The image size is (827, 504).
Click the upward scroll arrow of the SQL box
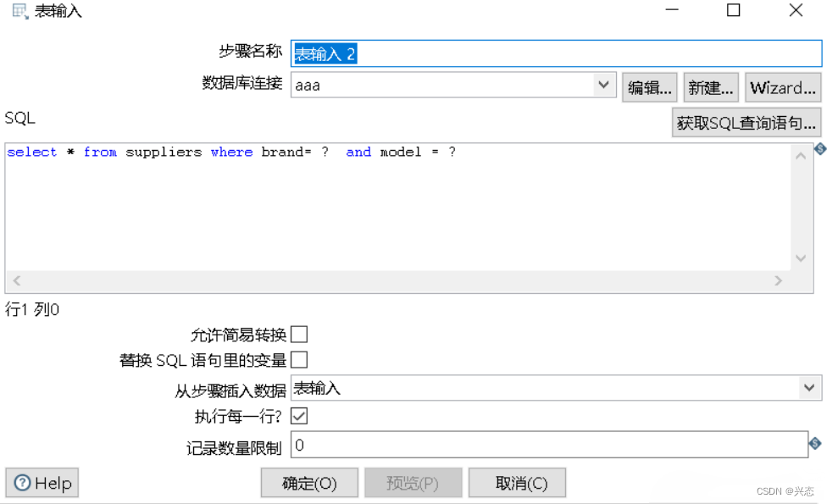[x=800, y=155]
